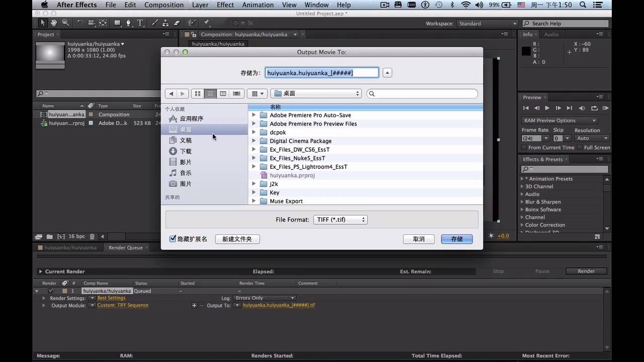Toggle loop option in Preview panel
This screenshot has width=644, height=362.
[594, 108]
